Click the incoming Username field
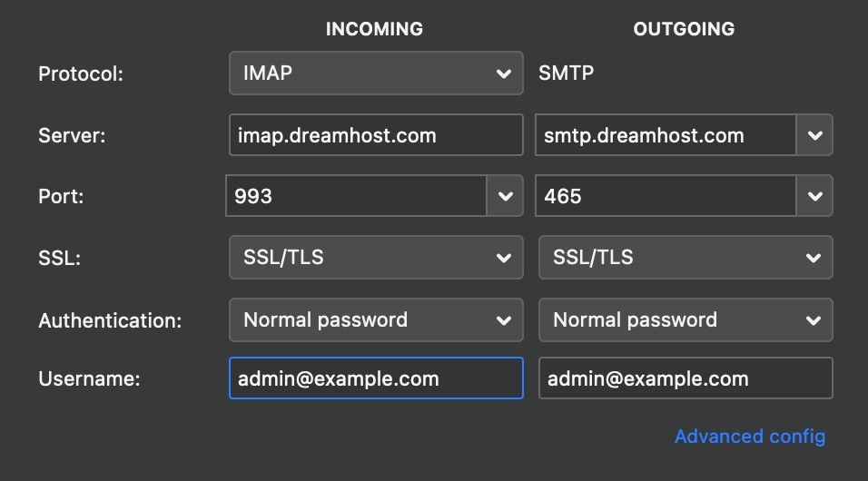868x481 pixels. pos(376,378)
